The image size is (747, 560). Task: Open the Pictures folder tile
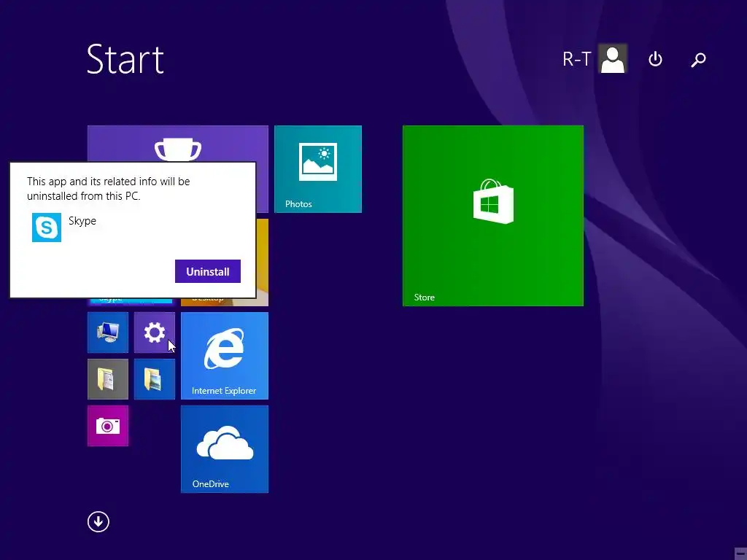[155, 379]
